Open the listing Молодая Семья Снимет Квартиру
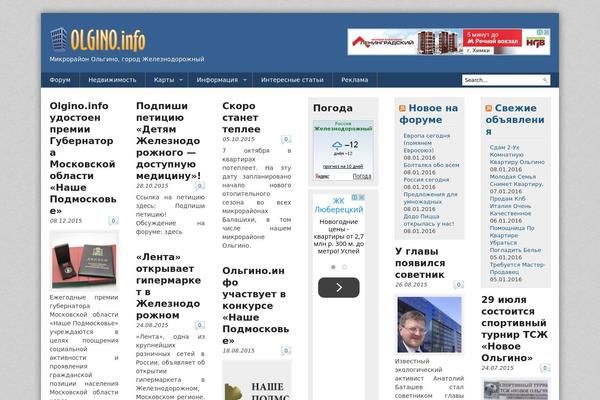600x400 pixels. (x=516, y=180)
